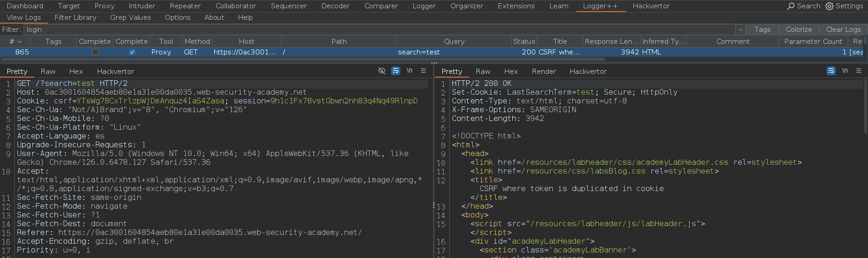Check the first Complete checkbox for entry 865

(95, 52)
